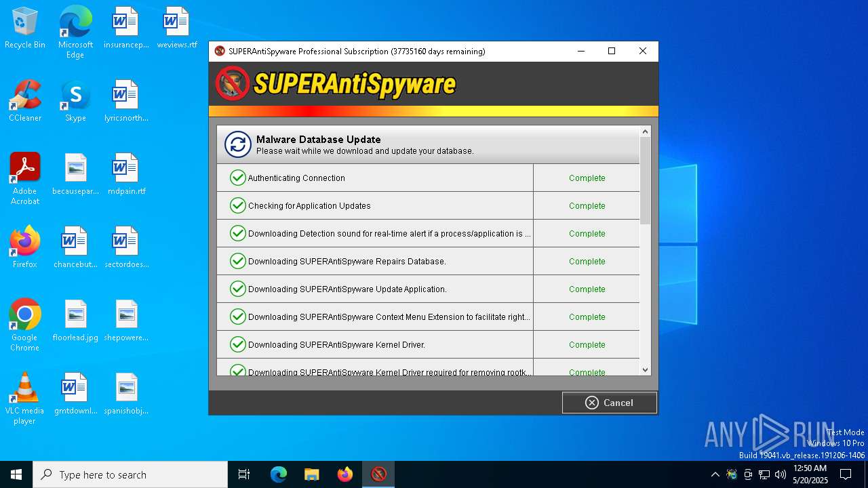Click the checkmark icon for Authenticating Connection

pos(237,178)
